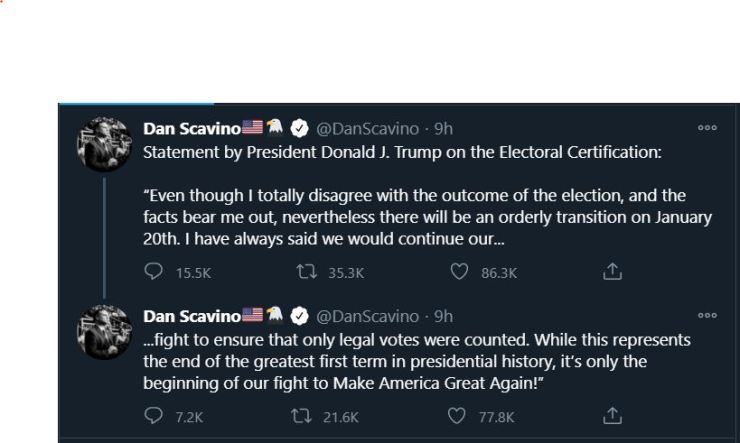Reply to the tweet with 7.2K replies
This screenshot has width=740, height=443.
tap(155, 417)
